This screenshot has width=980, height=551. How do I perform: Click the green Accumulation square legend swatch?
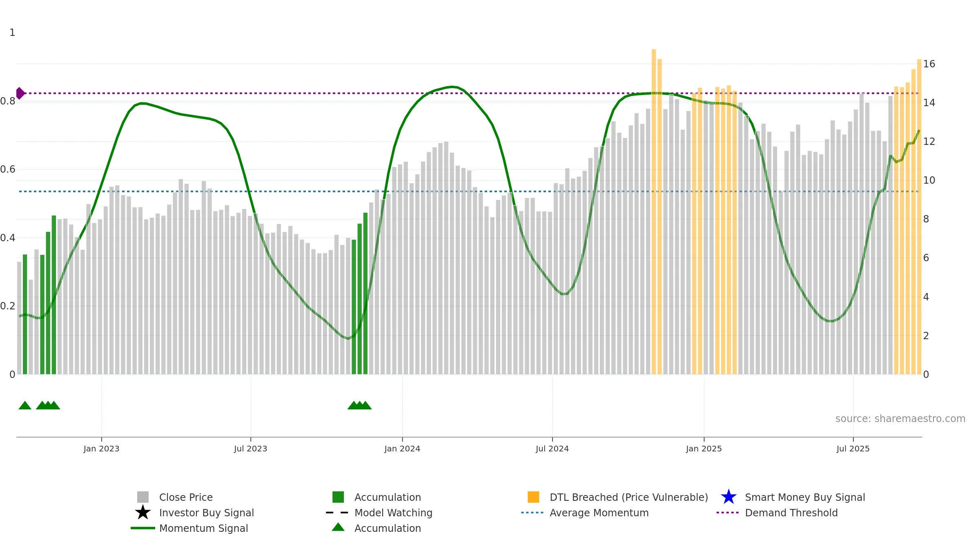click(x=338, y=497)
